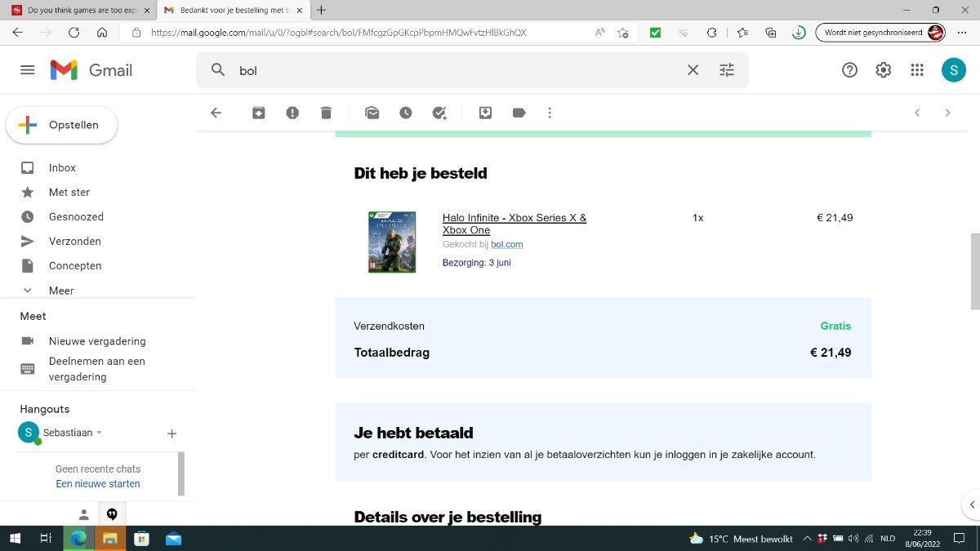
Task: Click the Wordt niet gesynchroniseerd profile button
Action: tap(880, 33)
